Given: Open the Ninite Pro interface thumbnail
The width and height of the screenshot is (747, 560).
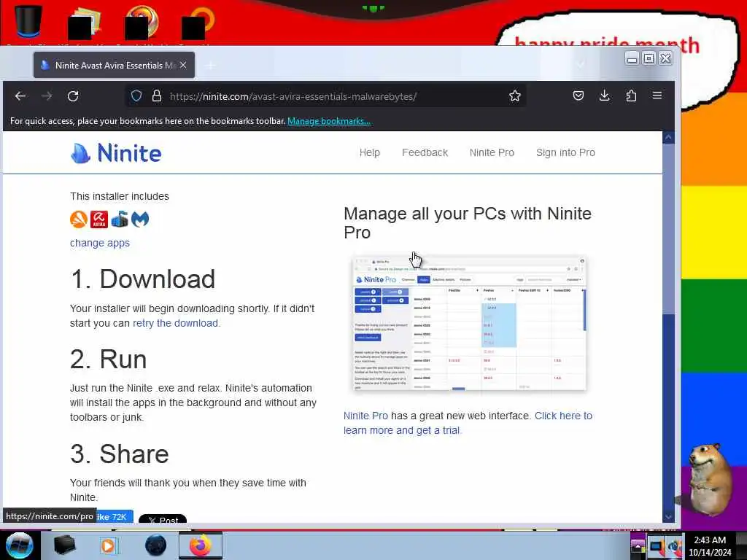Looking at the screenshot, I should [x=469, y=324].
